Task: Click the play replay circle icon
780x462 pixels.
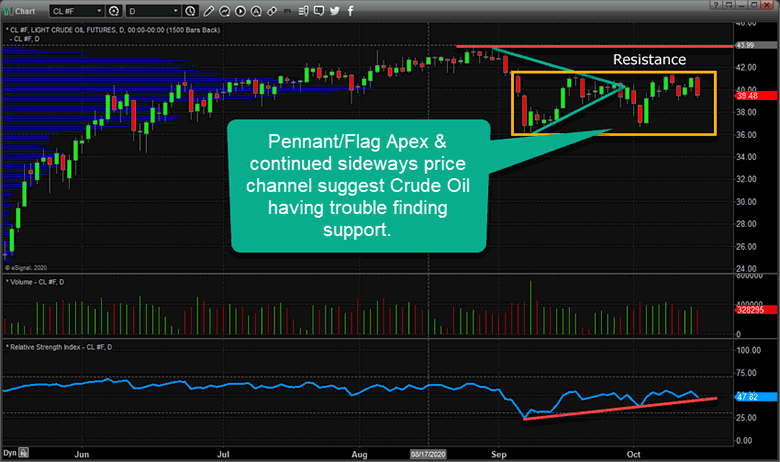Action: tap(240, 11)
